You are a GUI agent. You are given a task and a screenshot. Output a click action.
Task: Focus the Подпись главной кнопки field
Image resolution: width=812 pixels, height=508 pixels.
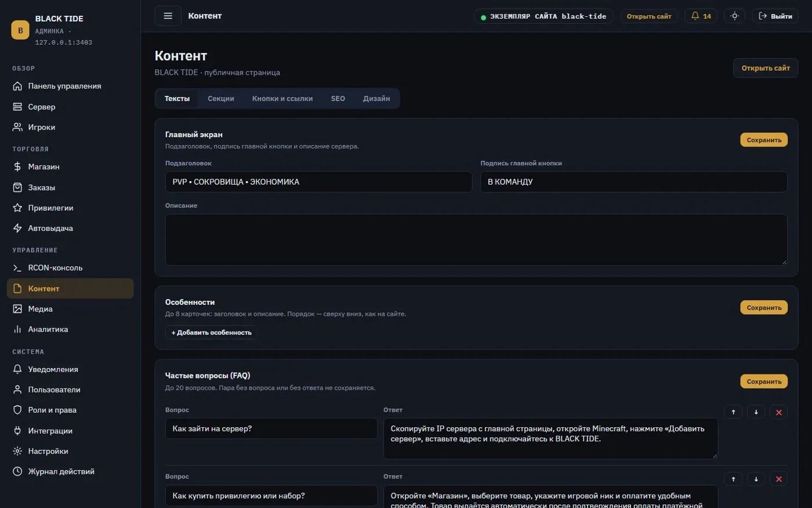tap(634, 182)
